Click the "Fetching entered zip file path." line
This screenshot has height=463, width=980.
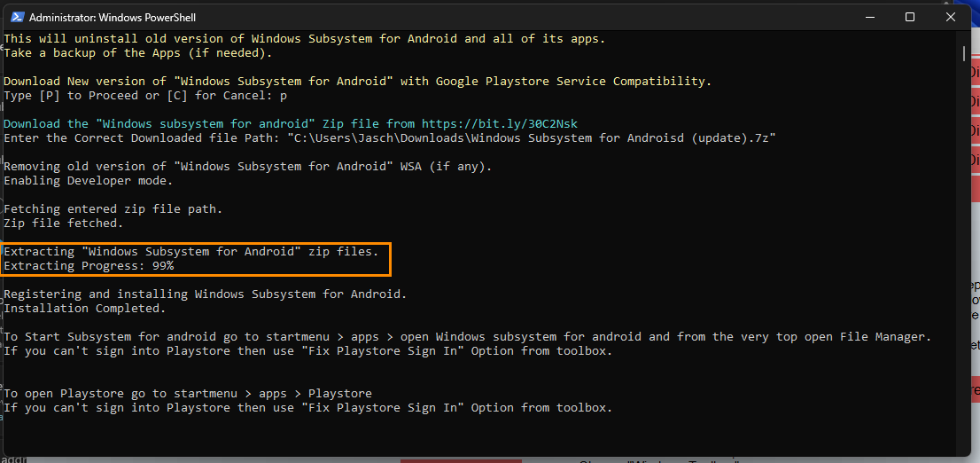(x=113, y=209)
